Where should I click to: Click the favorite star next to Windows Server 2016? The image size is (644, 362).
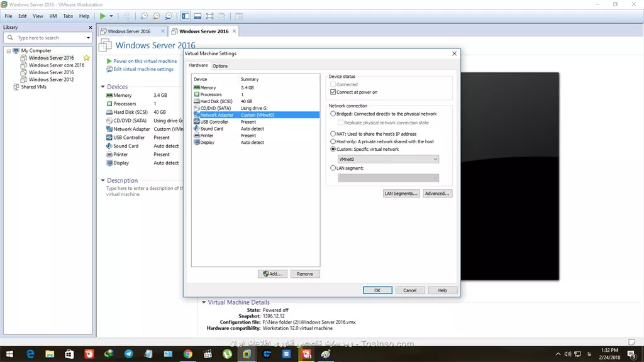(x=86, y=58)
